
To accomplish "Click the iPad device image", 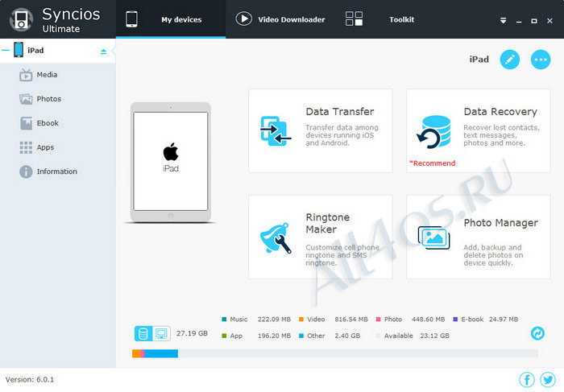I will pos(171,162).
